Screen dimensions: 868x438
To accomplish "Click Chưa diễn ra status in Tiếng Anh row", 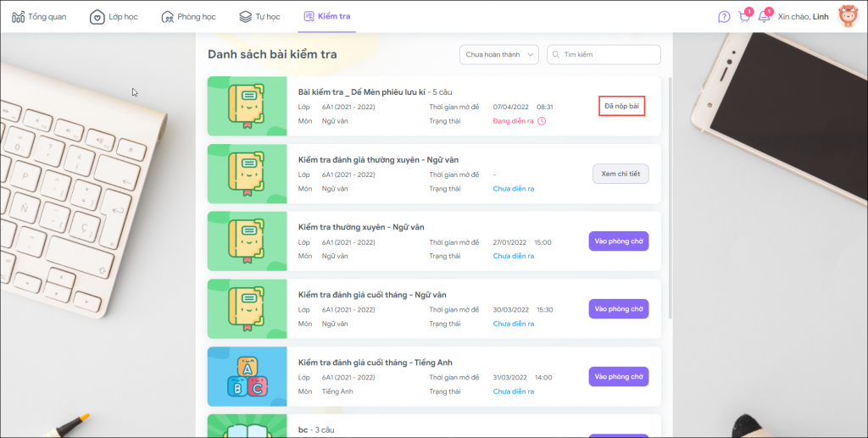I will pyautogui.click(x=514, y=391).
